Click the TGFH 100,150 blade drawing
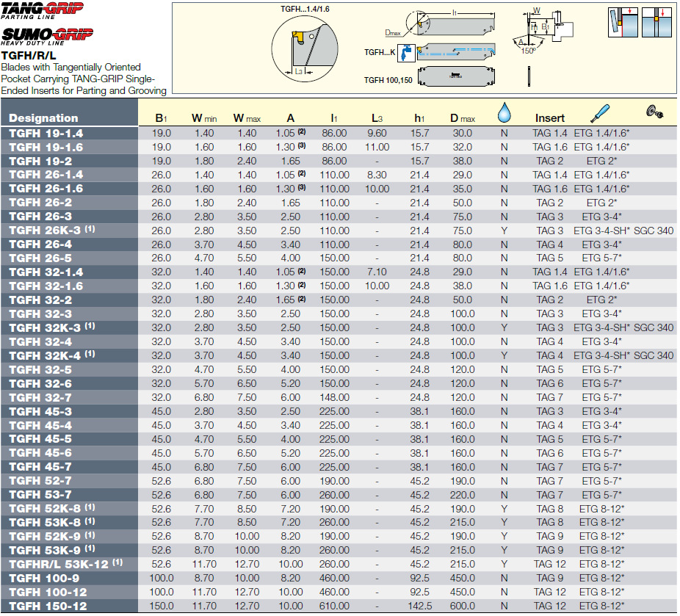Image resolution: width=680 pixels, height=616 pixels. point(456,76)
